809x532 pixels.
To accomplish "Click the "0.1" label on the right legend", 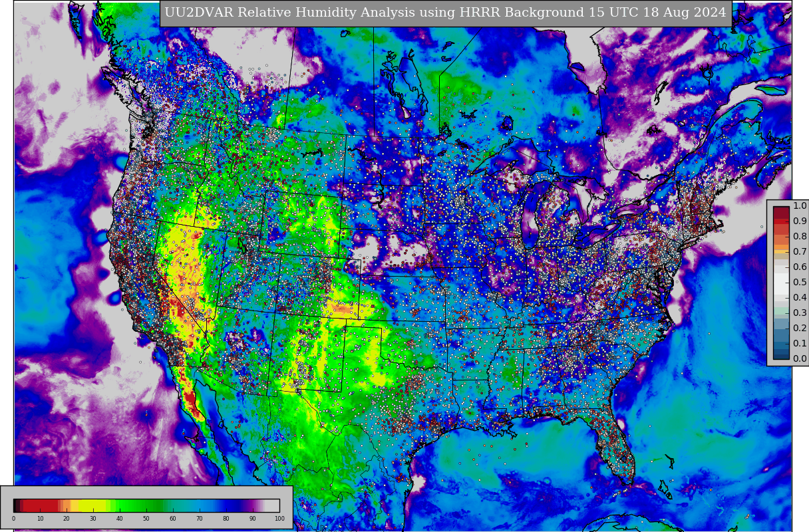I will (x=800, y=344).
